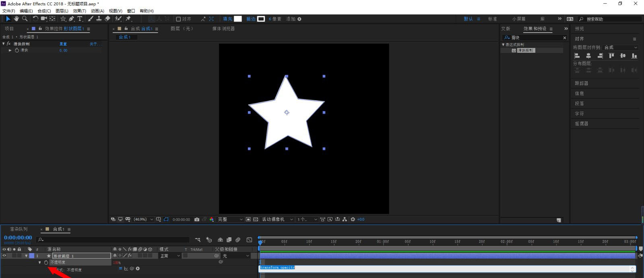Viewport: 644px width, 278px height.
Task: Click 重置 to reset slider control
Action: pyautogui.click(x=63, y=44)
